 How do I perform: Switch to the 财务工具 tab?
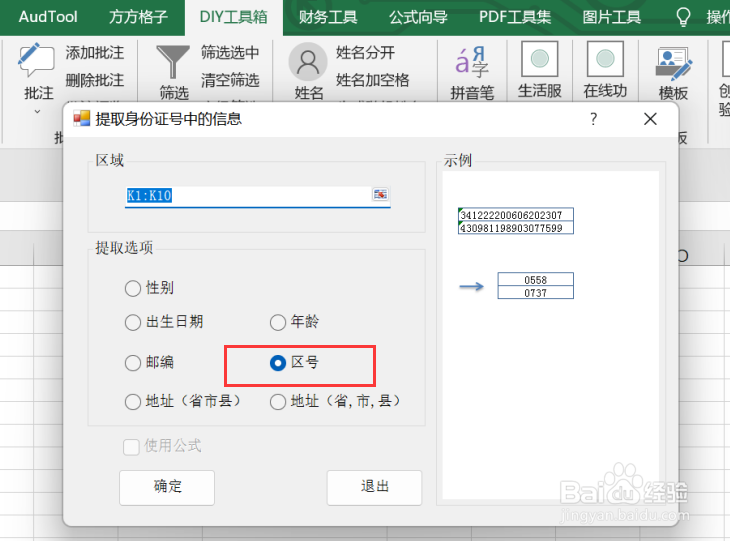(328, 17)
